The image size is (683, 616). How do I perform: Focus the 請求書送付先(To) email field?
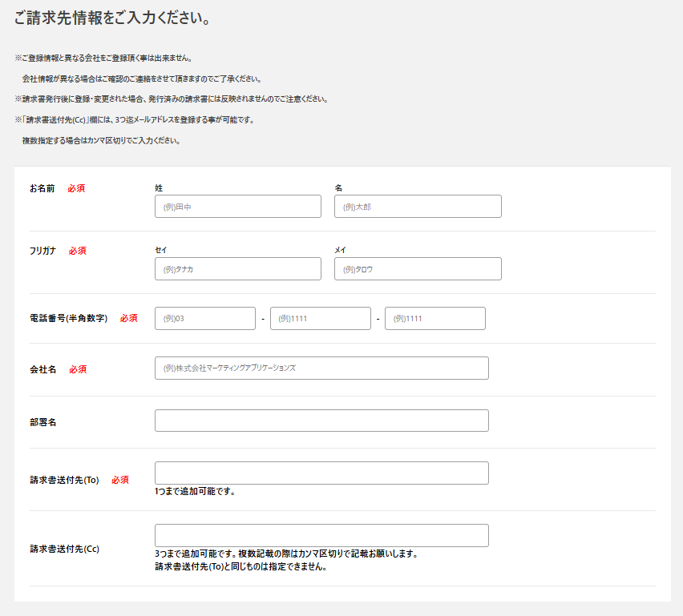[321, 473]
